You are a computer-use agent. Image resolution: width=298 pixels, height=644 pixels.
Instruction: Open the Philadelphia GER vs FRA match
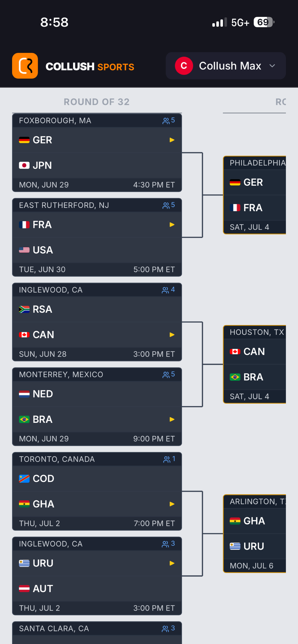254,195
